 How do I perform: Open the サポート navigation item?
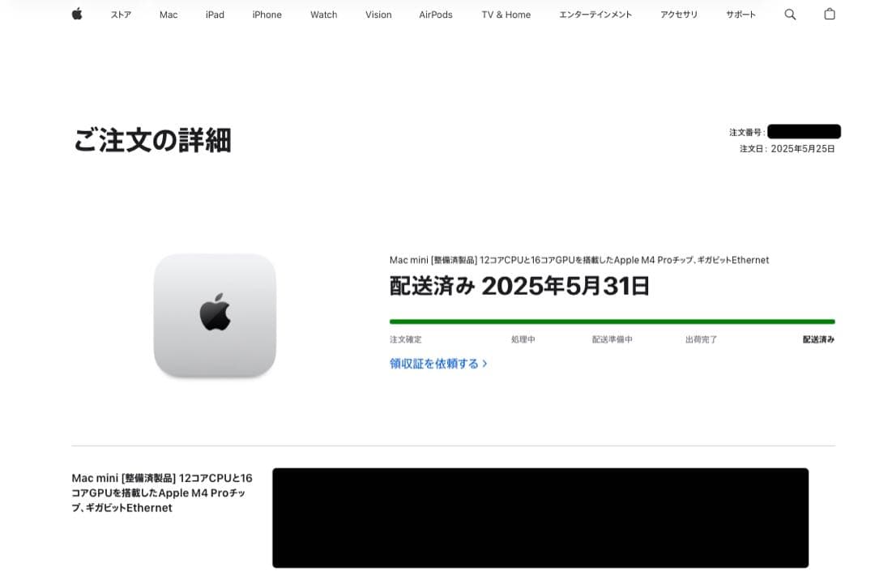pyautogui.click(x=740, y=14)
